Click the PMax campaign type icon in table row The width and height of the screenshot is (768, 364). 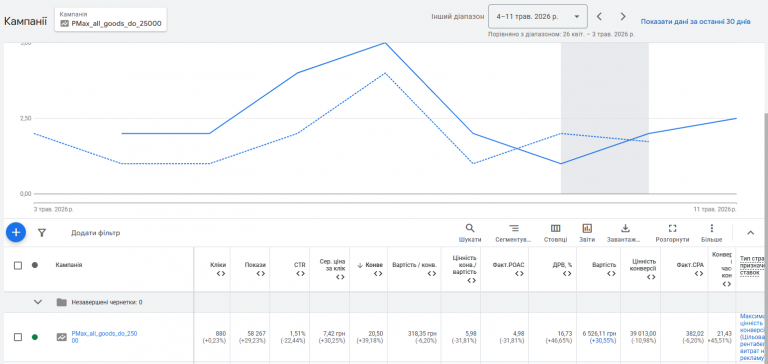click(61, 337)
